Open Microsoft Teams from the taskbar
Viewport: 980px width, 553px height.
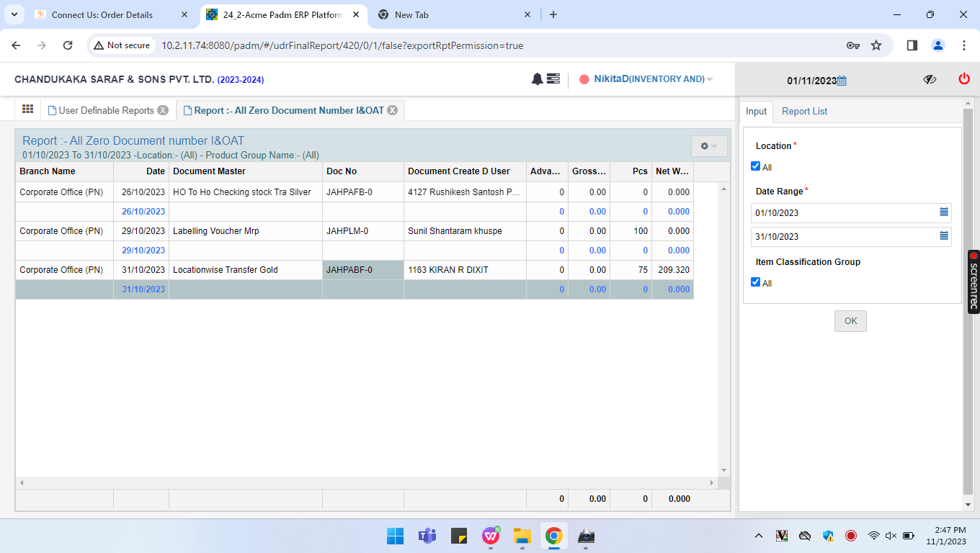(427, 536)
